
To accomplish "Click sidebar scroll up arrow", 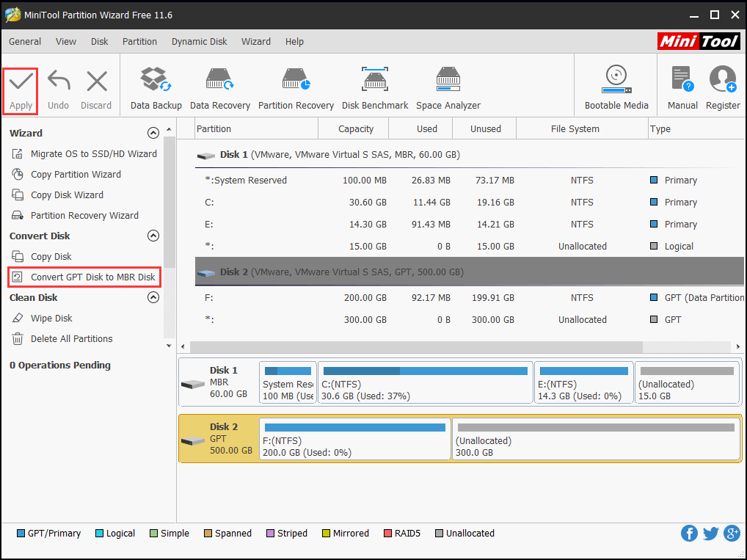I will (x=169, y=130).
